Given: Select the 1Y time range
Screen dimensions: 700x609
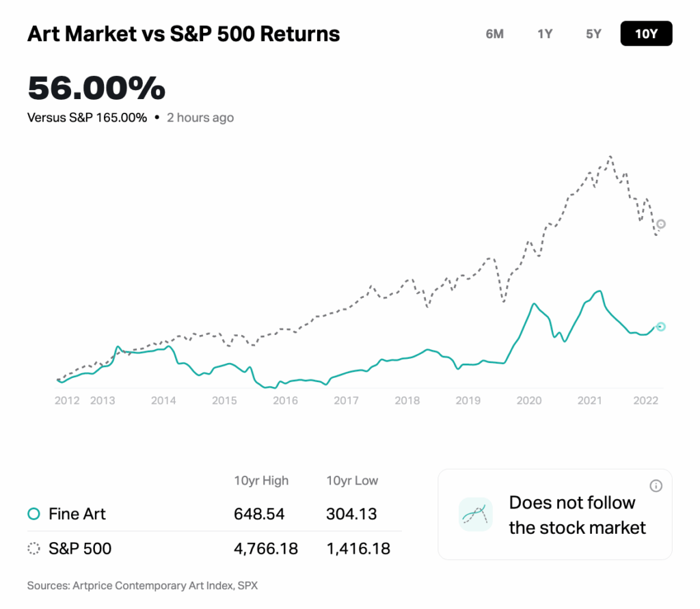Looking at the screenshot, I should coord(545,33).
